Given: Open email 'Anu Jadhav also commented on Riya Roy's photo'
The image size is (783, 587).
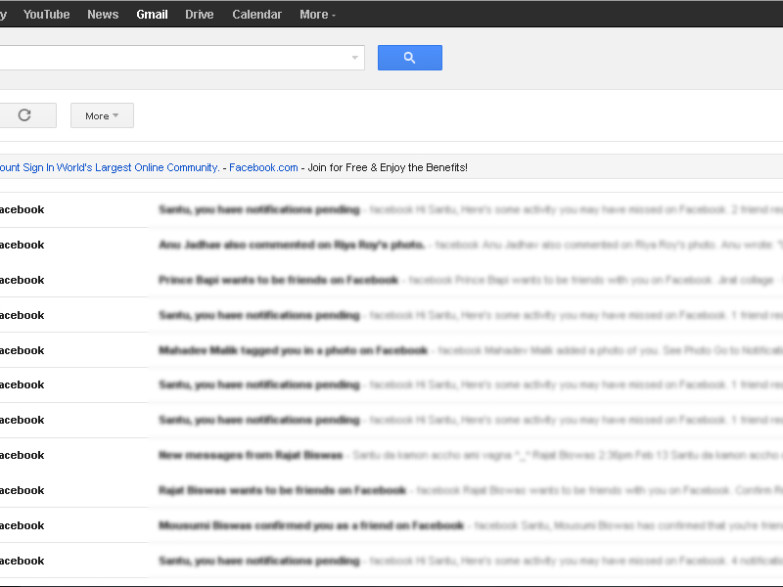Looking at the screenshot, I should point(392,245).
